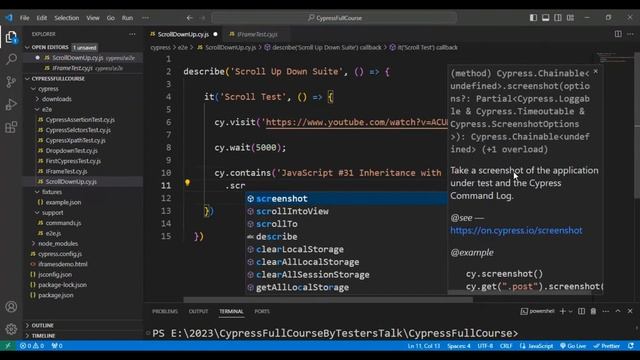Open the Run menu

point(127,18)
